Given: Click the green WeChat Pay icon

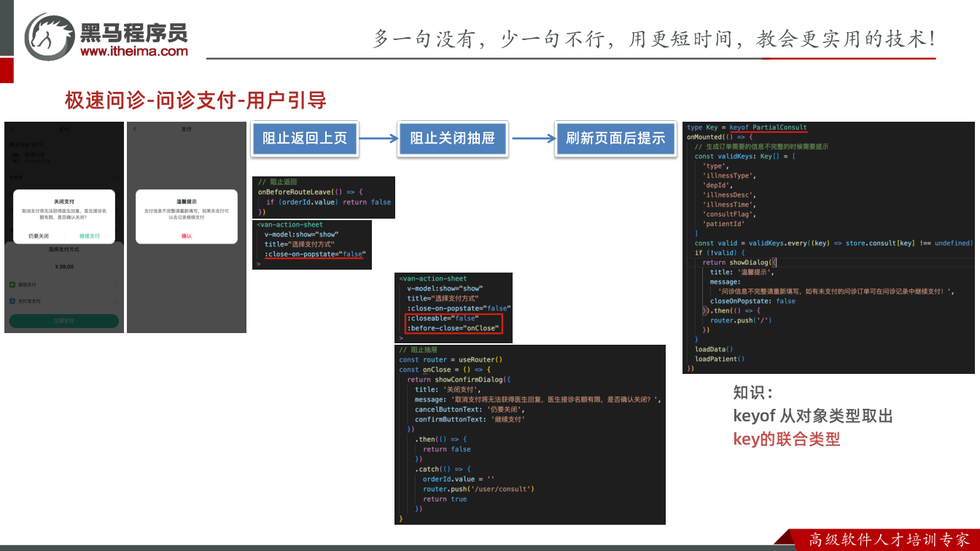Looking at the screenshot, I should click(12, 284).
